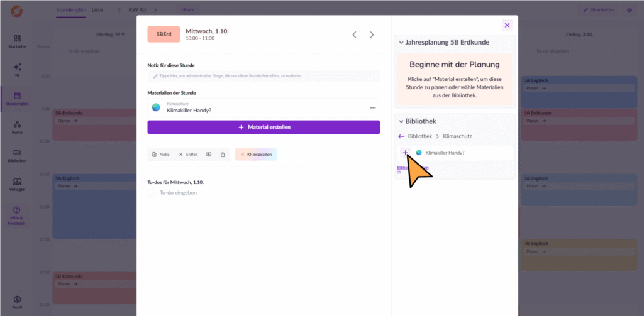Focus the Notiz für diese Stunde field
The width and height of the screenshot is (644, 316).
pos(264,76)
